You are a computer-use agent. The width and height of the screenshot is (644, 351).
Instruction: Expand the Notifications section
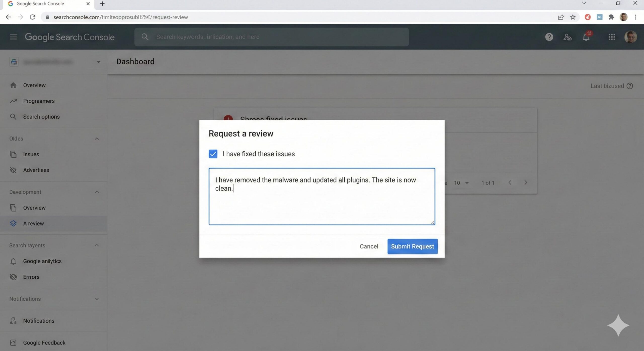tap(97, 299)
